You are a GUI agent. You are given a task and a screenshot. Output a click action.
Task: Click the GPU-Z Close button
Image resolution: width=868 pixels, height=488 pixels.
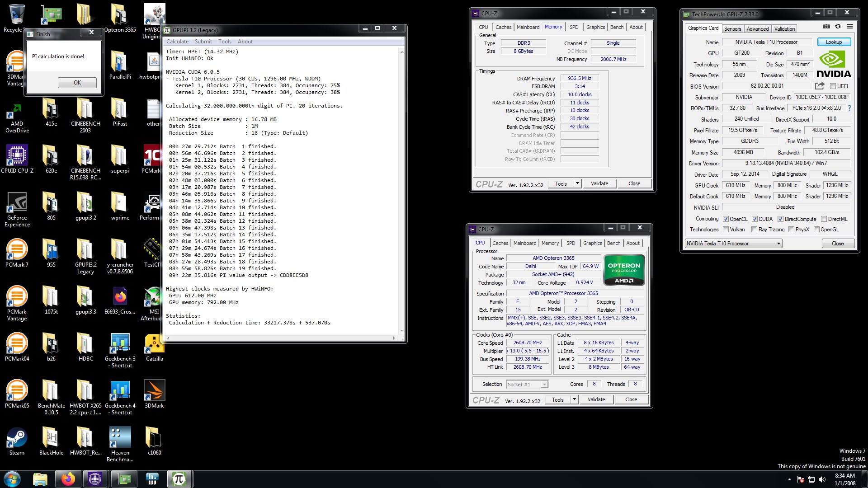coord(837,244)
